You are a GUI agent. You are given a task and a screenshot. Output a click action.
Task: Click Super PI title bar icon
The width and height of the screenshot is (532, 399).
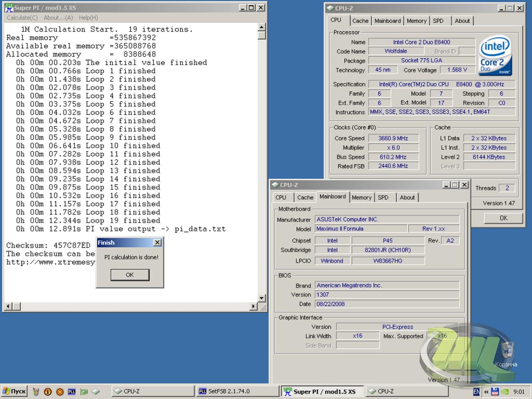(8, 7)
